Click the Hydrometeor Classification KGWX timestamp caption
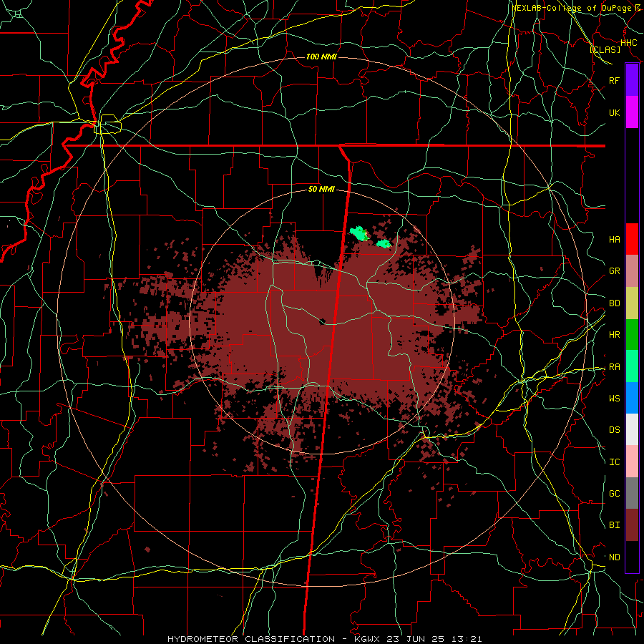 [324, 639]
